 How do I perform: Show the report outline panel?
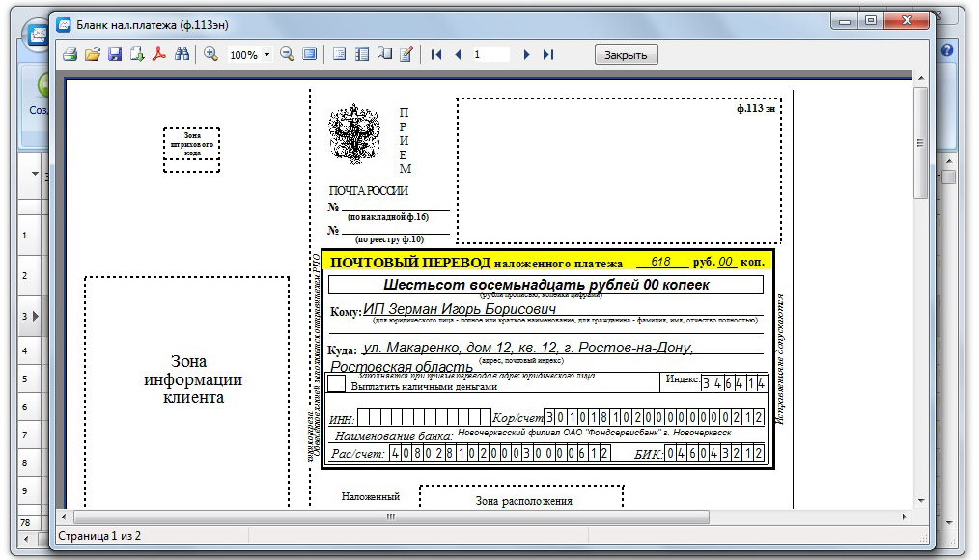(x=339, y=54)
